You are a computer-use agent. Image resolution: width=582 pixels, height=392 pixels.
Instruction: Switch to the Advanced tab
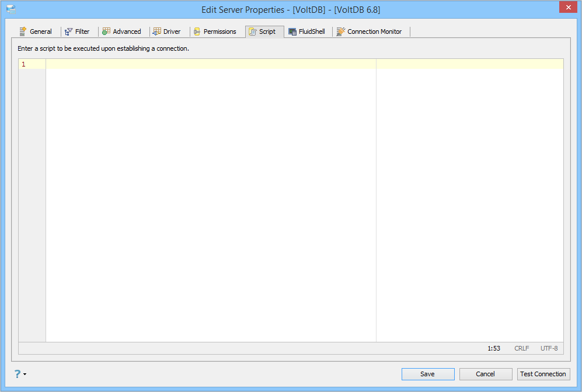tap(122, 32)
